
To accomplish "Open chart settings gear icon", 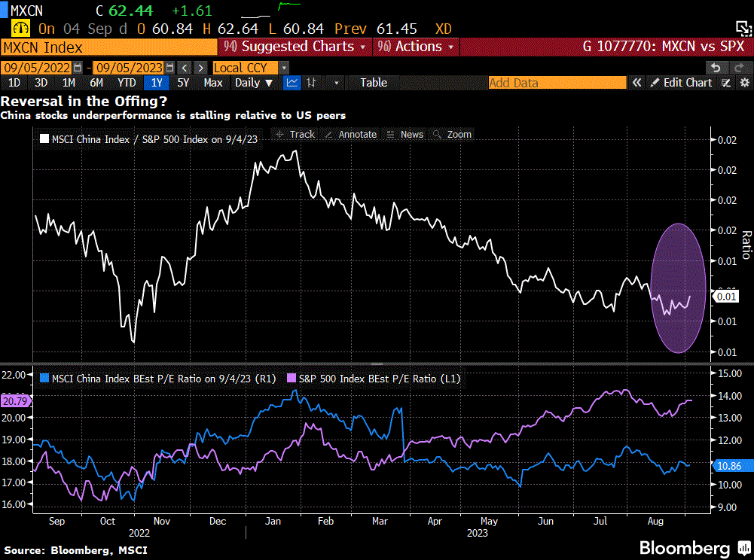I will [744, 83].
